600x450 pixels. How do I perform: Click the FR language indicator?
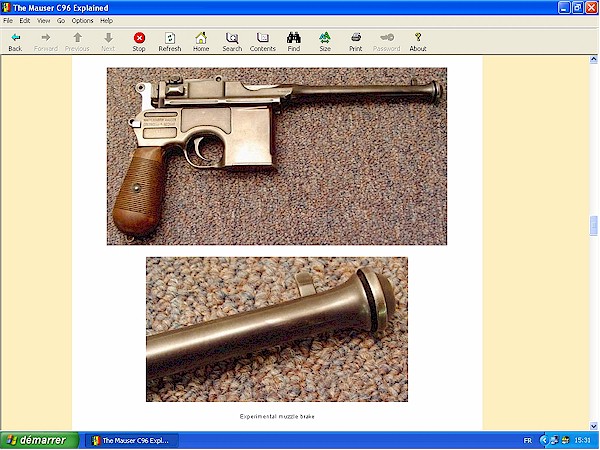click(x=527, y=441)
